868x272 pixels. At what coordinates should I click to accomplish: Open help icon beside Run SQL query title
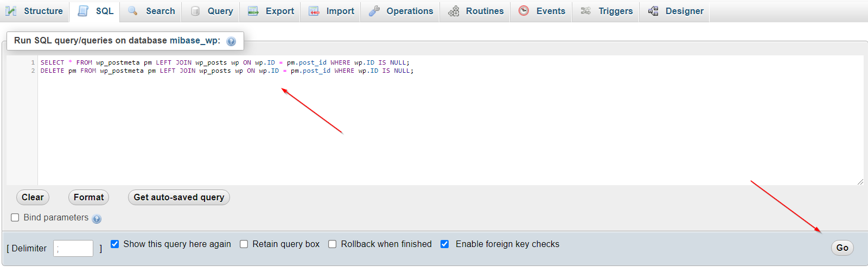pyautogui.click(x=231, y=41)
